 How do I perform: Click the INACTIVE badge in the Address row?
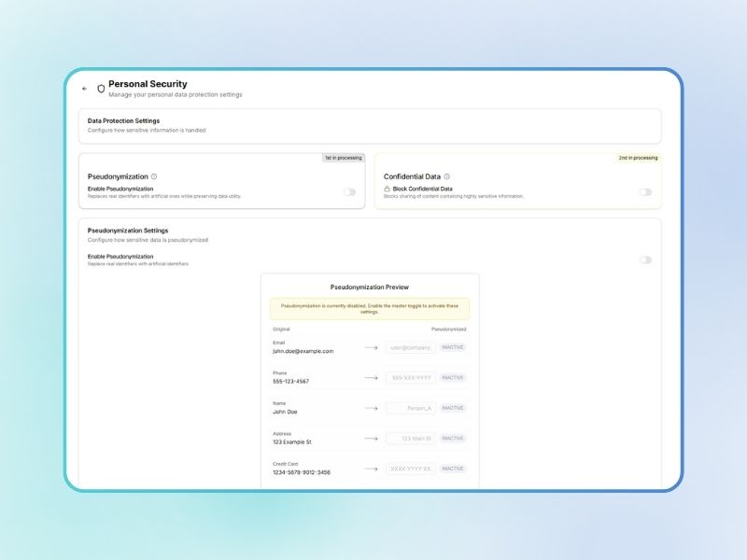tap(453, 438)
